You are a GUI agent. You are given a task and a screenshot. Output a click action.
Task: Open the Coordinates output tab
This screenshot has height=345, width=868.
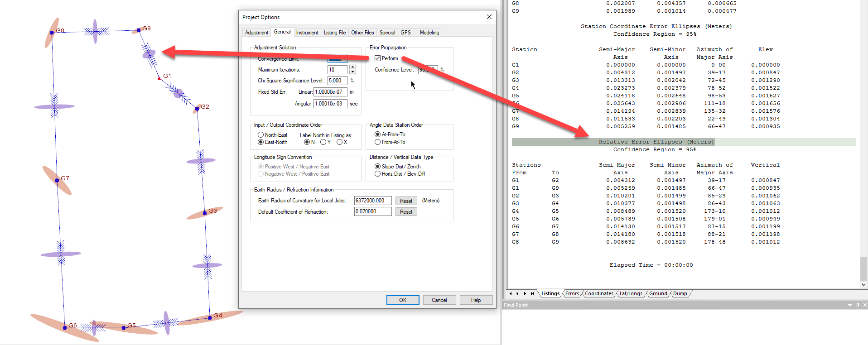pyautogui.click(x=598, y=293)
